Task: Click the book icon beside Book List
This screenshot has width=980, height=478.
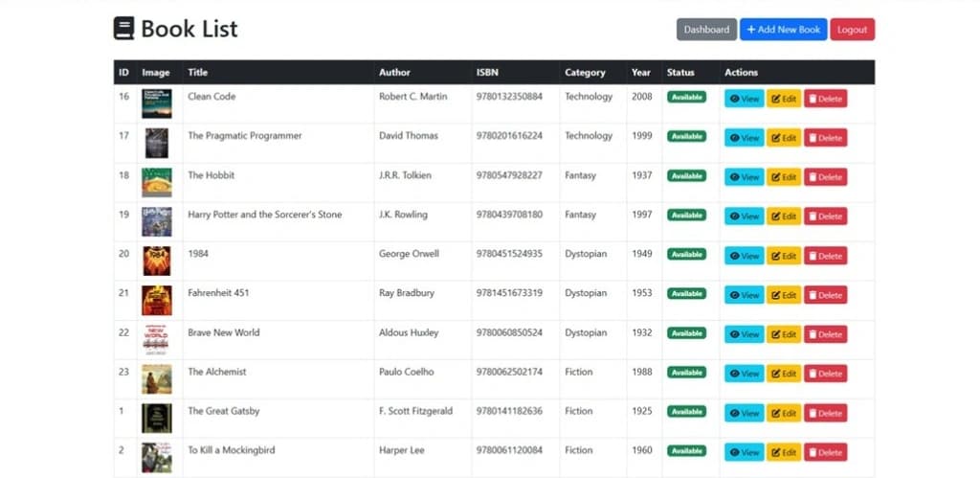Action: (123, 28)
